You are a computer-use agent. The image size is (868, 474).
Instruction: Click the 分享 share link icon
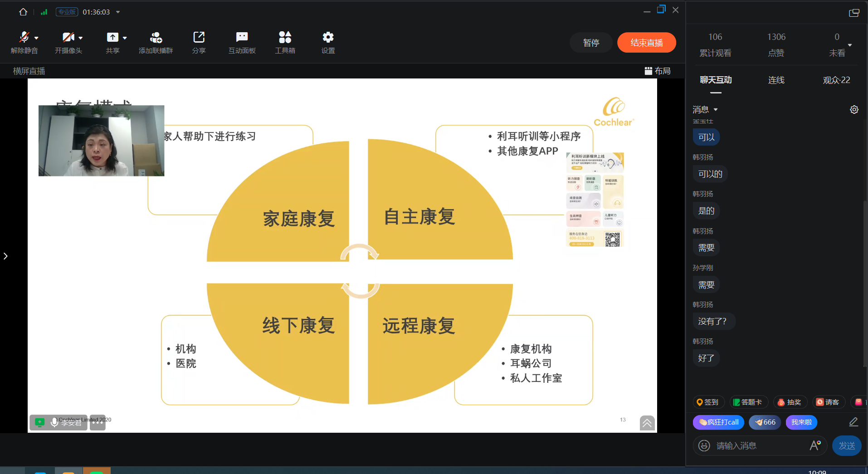199,37
